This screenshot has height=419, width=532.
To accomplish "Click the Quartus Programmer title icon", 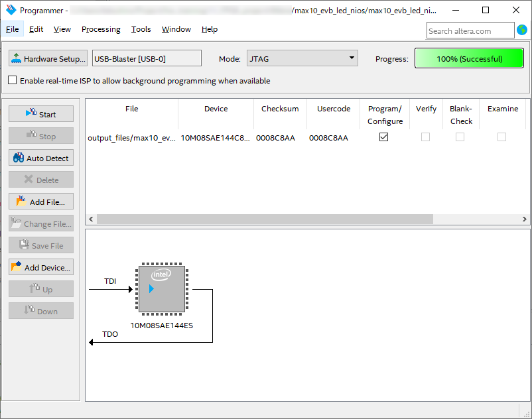I will (x=11, y=10).
